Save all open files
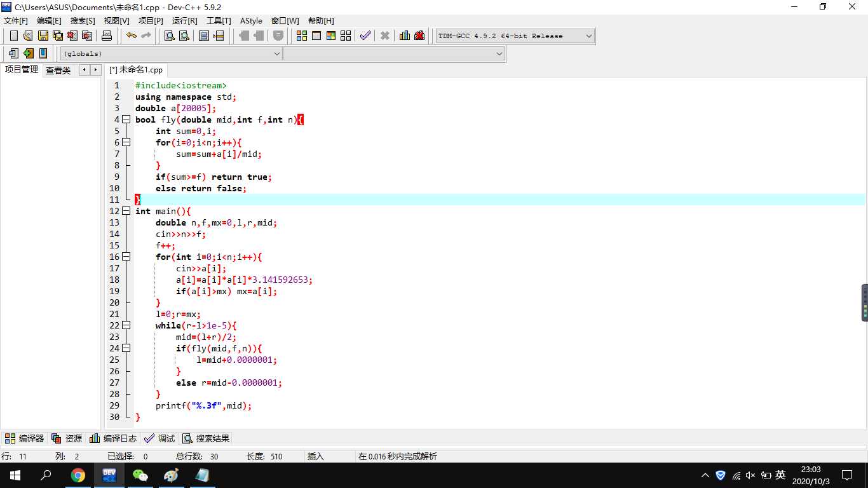 (57, 36)
